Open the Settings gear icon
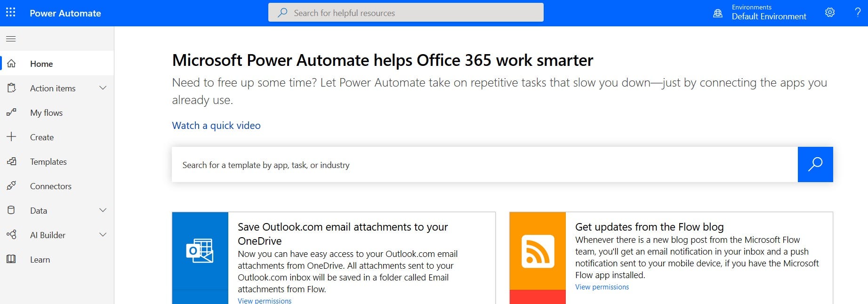This screenshot has width=868, height=304. [x=830, y=13]
